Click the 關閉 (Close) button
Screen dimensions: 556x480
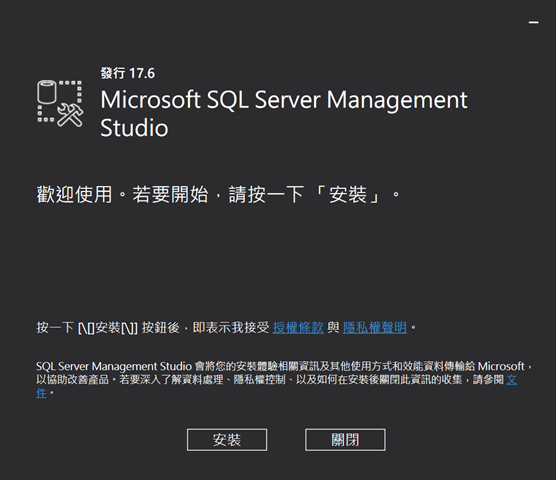(345, 440)
